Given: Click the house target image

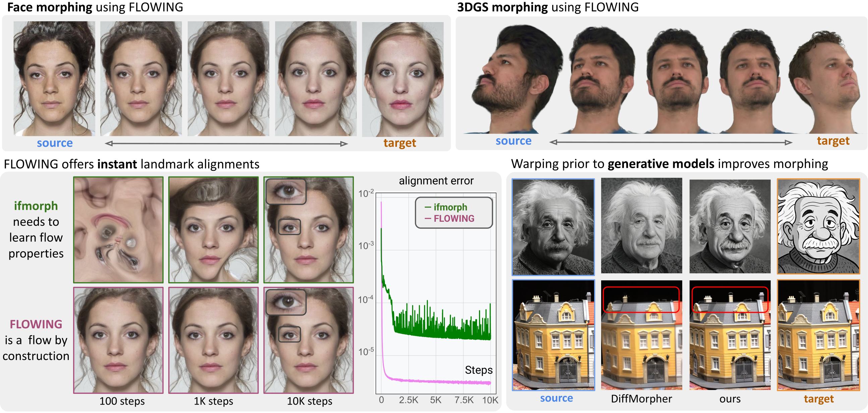Looking at the screenshot, I should pyautogui.click(x=818, y=335).
